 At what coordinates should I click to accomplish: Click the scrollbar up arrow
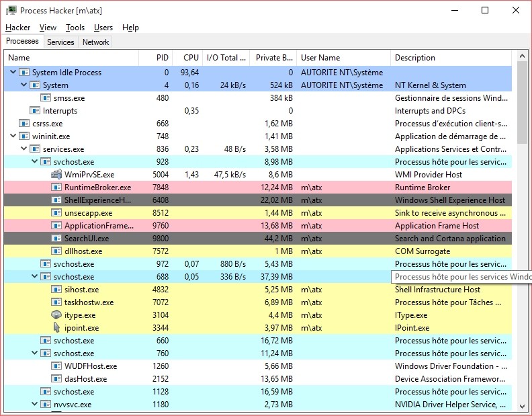[x=522, y=56]
